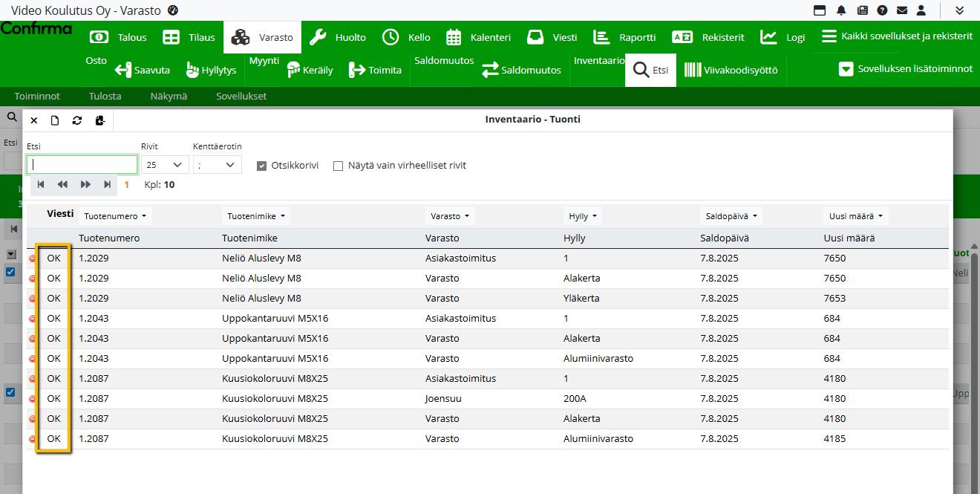Open the user profile icon
The height and width of the screenshot is (494, 980).
coord(921,10)
